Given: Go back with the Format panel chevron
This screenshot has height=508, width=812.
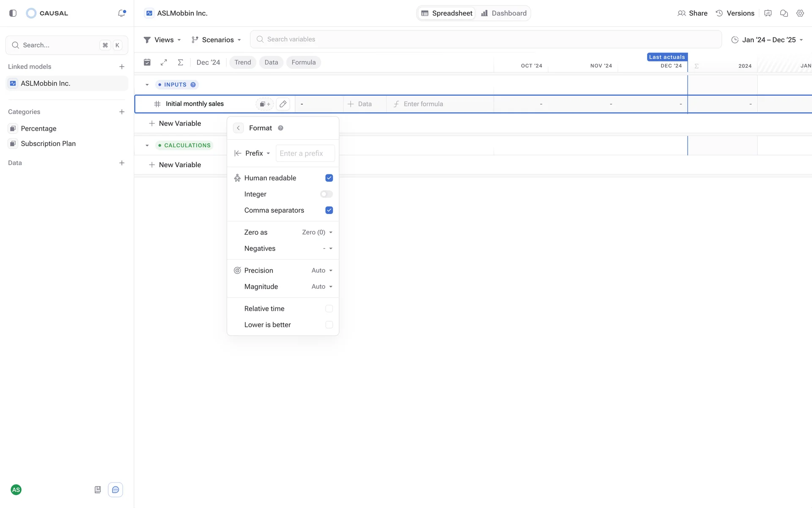Looking at the screenshot, I should (x=238, y=128).
